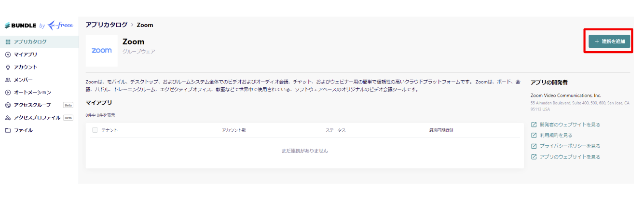Click external-link icon beside アプリのウェブサイトを見る

coord(534,157)
